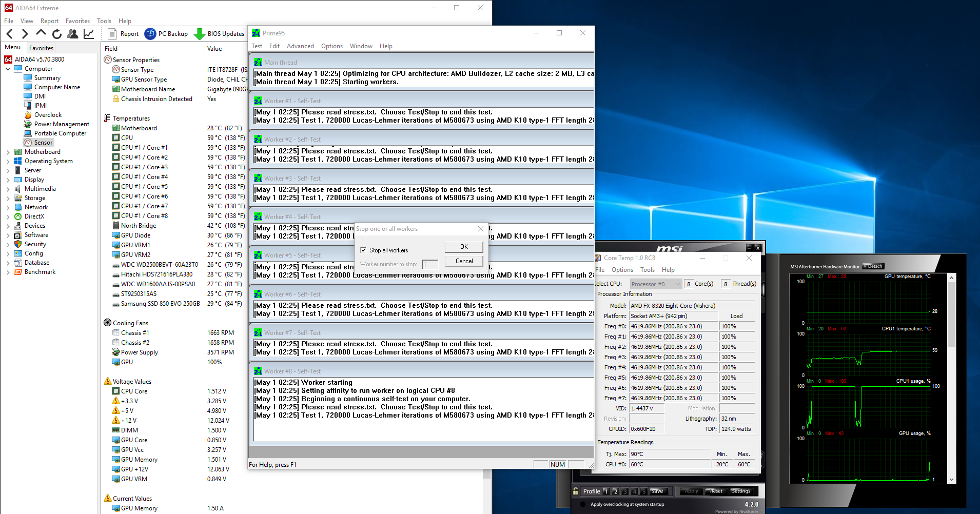
Task: Cancel the Stop workers dialog
Action: [464, 261]
